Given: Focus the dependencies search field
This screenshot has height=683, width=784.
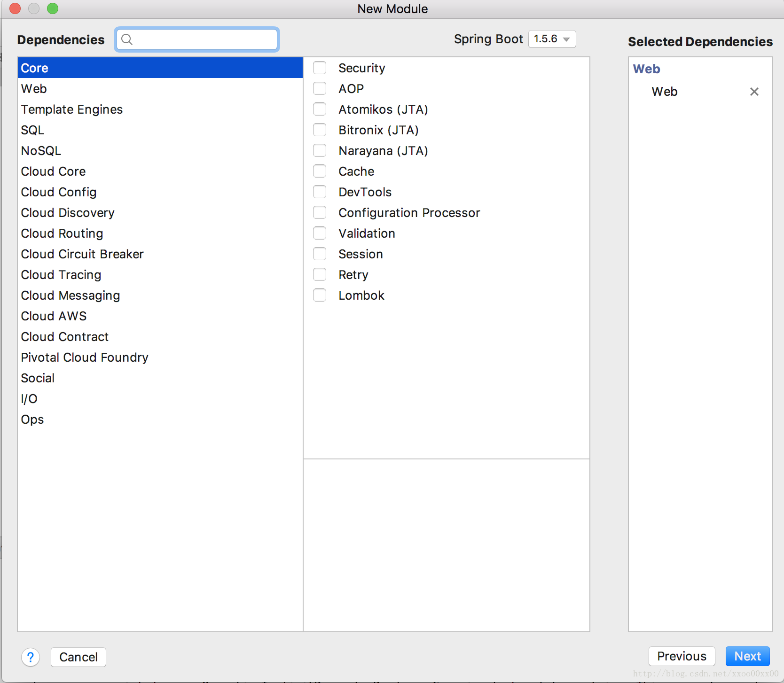Looking at the screenshot, I should pyautogui.click(x=197, y=39).
